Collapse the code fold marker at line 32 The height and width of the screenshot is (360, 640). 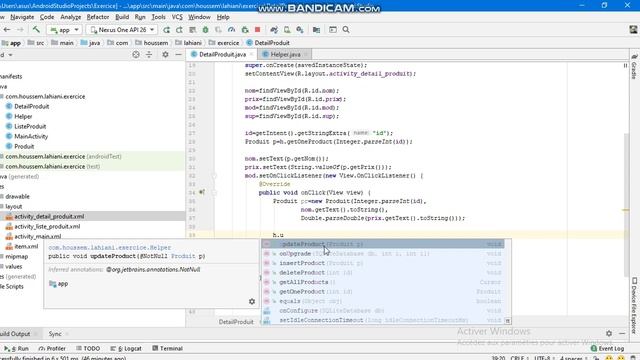point(214,176)
